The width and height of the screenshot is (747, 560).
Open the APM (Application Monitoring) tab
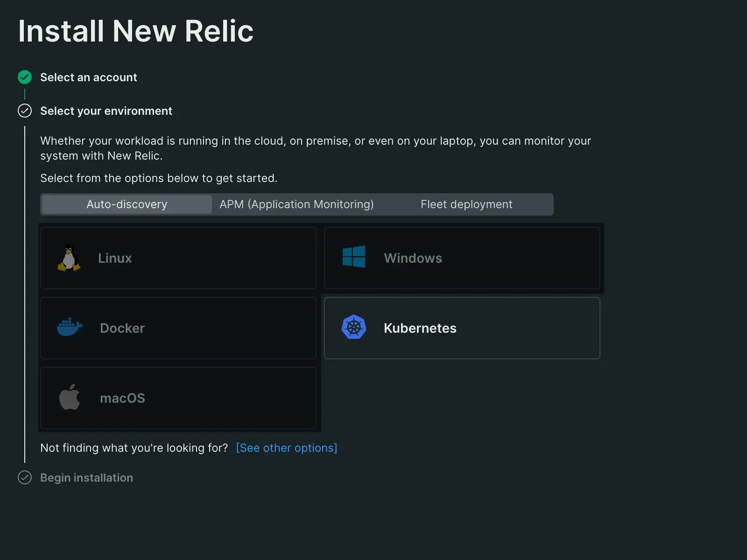296,204
